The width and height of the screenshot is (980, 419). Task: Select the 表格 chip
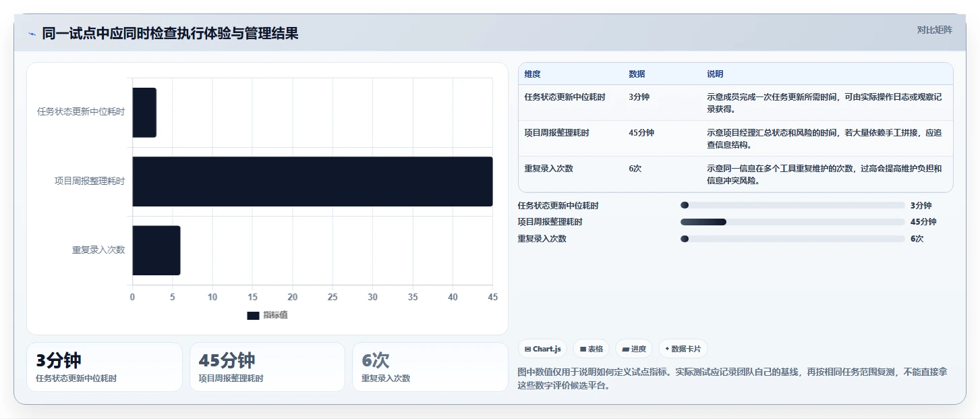tap(591, 349)
